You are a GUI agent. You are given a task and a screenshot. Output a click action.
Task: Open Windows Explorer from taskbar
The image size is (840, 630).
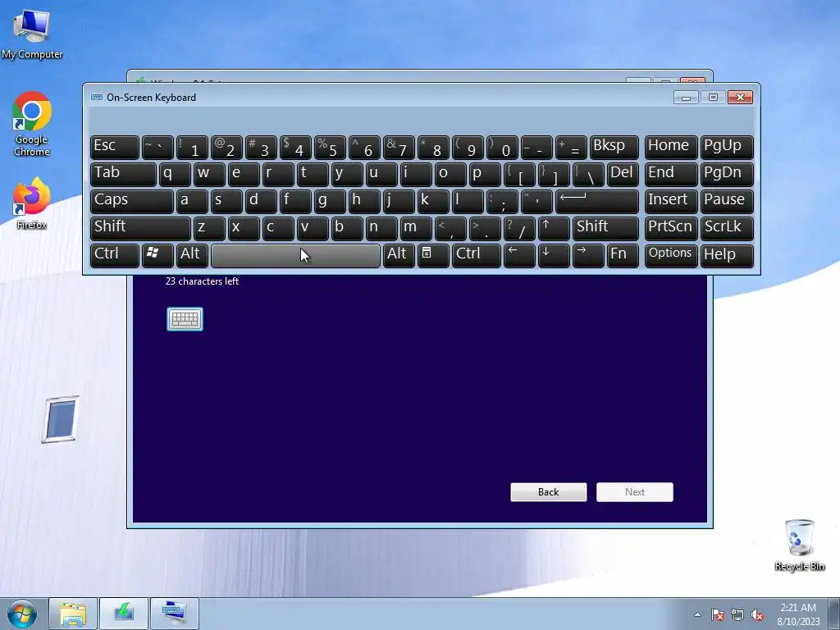[73, 614]
